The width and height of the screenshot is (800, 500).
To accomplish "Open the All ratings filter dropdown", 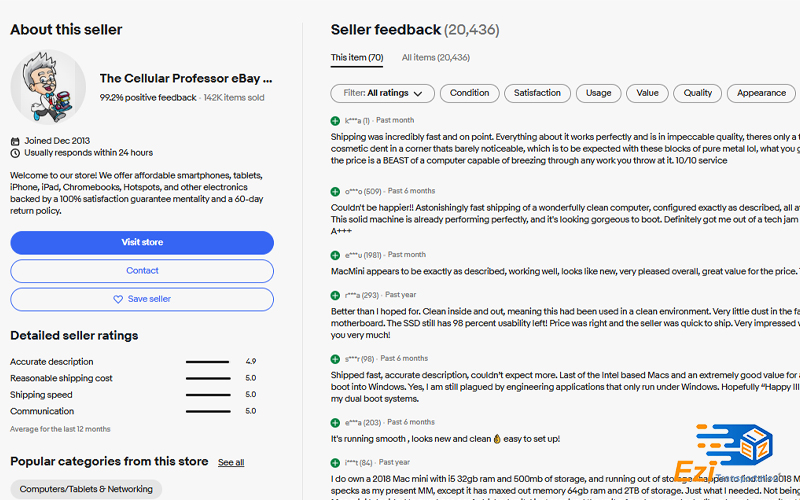I will click(383, 93).
